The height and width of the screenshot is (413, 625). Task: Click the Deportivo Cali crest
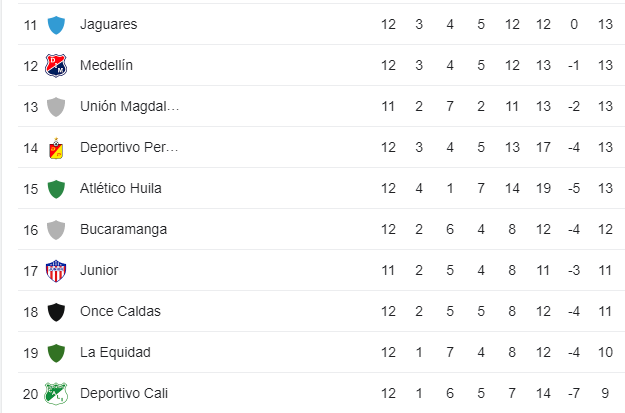tap(56, 394)
